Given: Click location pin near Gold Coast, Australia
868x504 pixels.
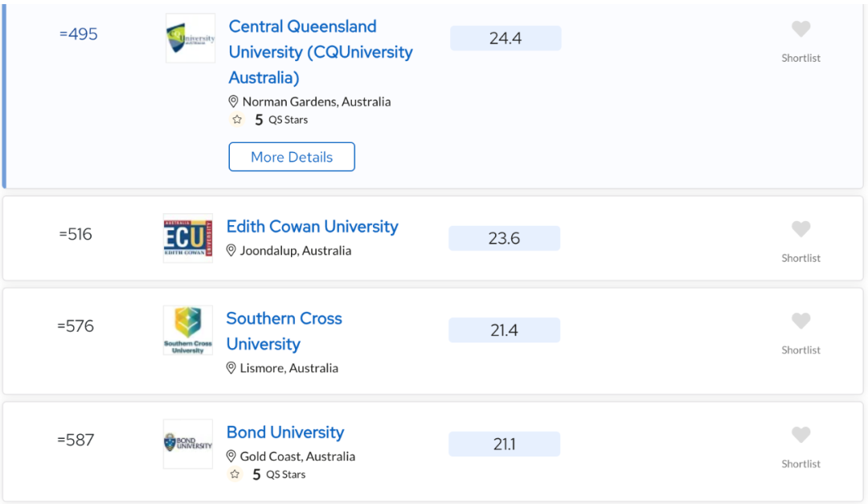Looking at the screenshot, I should click(231, 457).
